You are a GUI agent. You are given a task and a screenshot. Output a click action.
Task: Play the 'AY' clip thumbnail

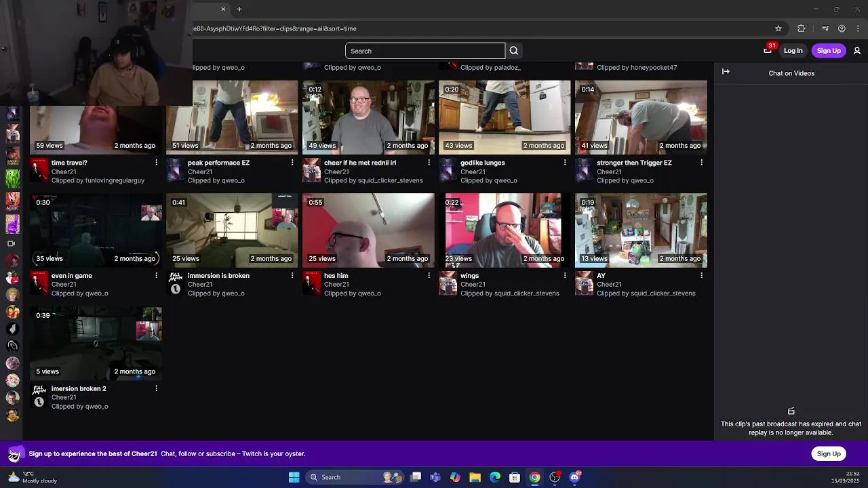[x=641, y=230]
